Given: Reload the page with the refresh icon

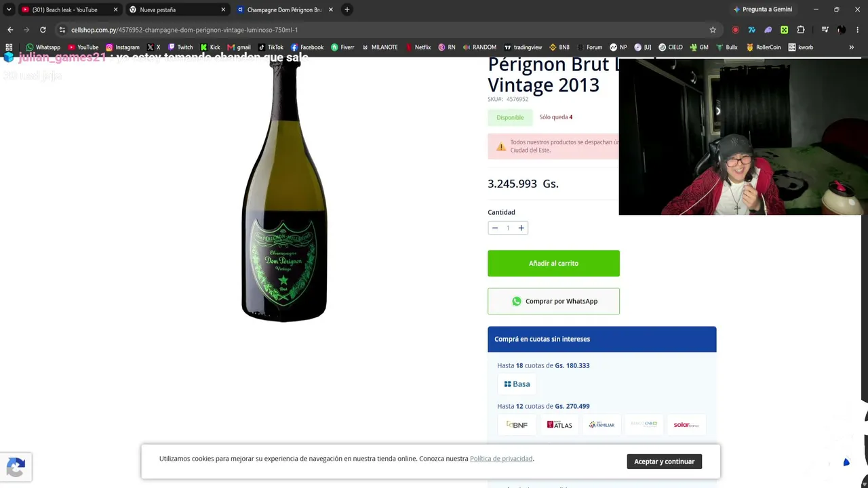Looking at the screenshot, I should [x=43, y=30].
